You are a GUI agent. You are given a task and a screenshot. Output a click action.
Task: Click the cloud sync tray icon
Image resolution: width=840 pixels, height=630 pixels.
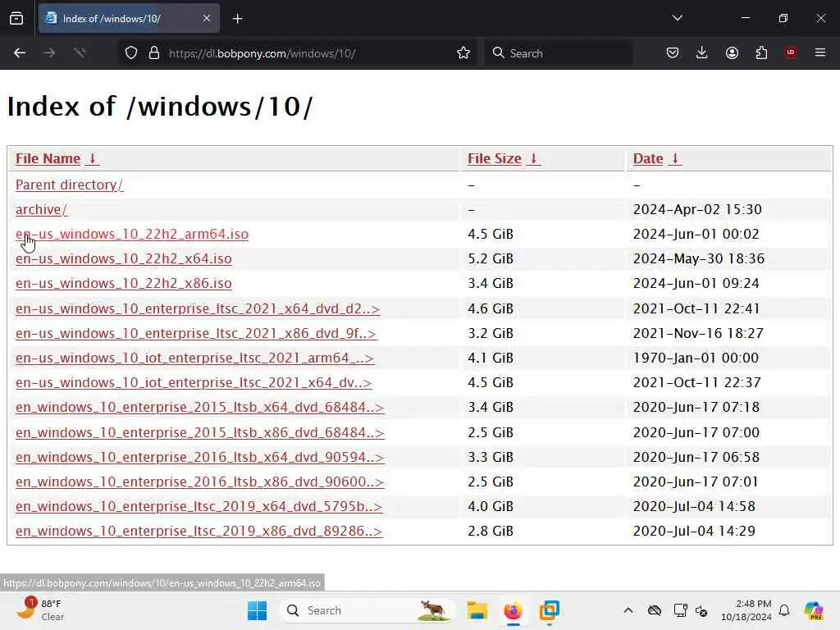point(654,610)
